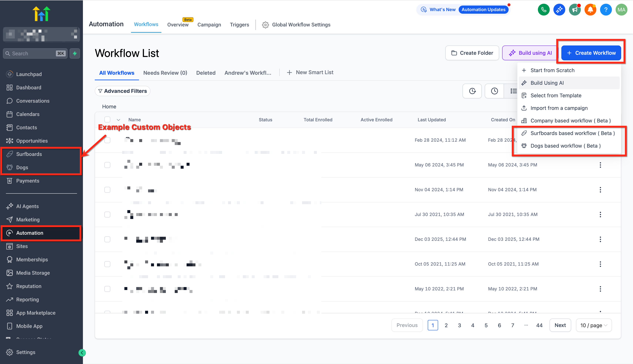Click the megaphone announcements icon
The image size is (633, 364).
click(x=575, y=10)
